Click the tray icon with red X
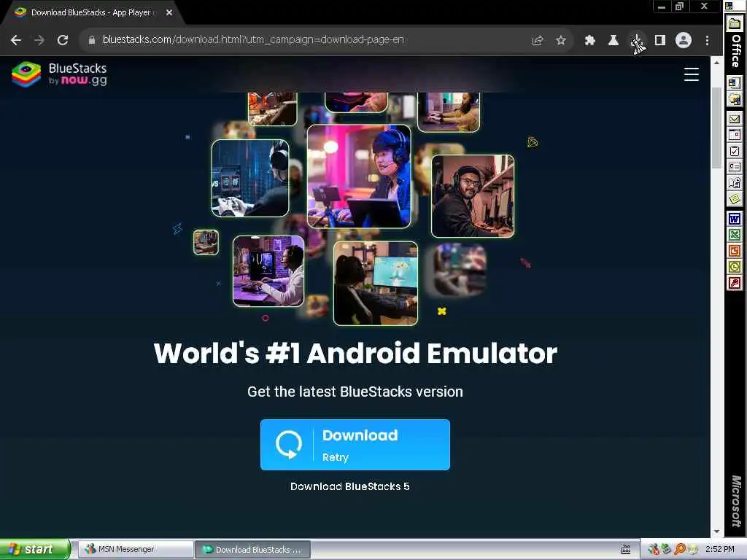The width and height of the screenshot is (747, 560). pyautogui.click(x=653, y=550)
